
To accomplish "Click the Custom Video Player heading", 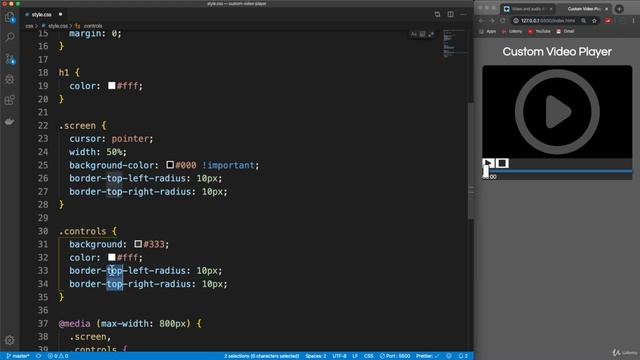I will click(557, 52).
